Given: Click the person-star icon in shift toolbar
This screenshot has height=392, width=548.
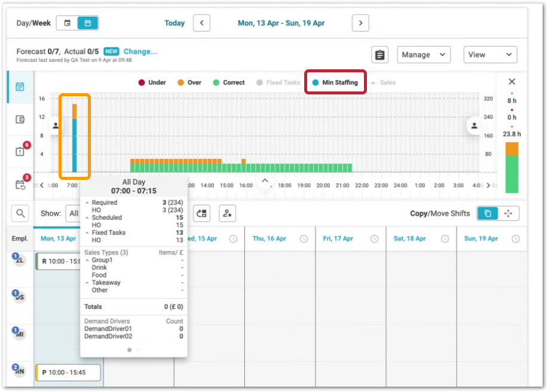Looking at the screenshot, I should click(x=227, y=213).
